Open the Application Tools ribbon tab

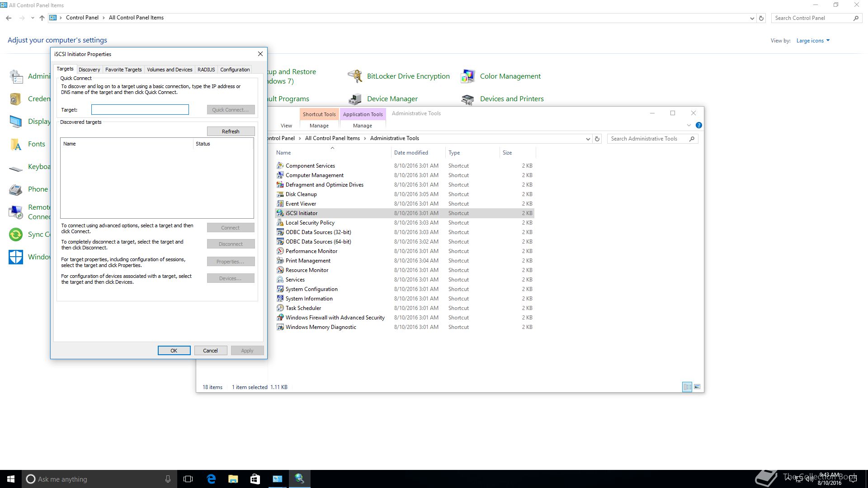(363, 114)
